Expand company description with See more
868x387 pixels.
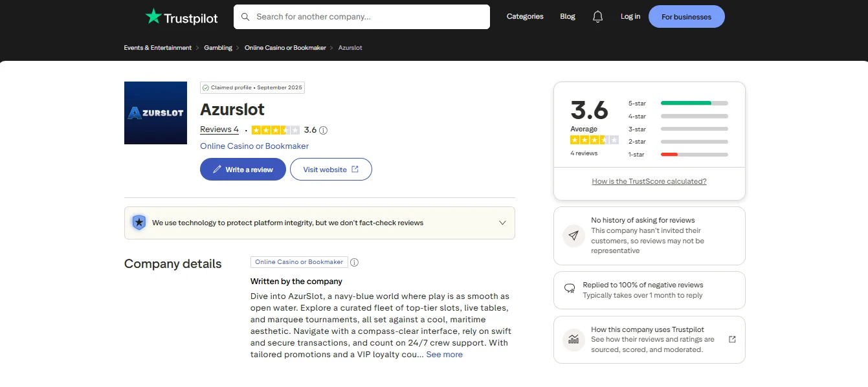444,355
